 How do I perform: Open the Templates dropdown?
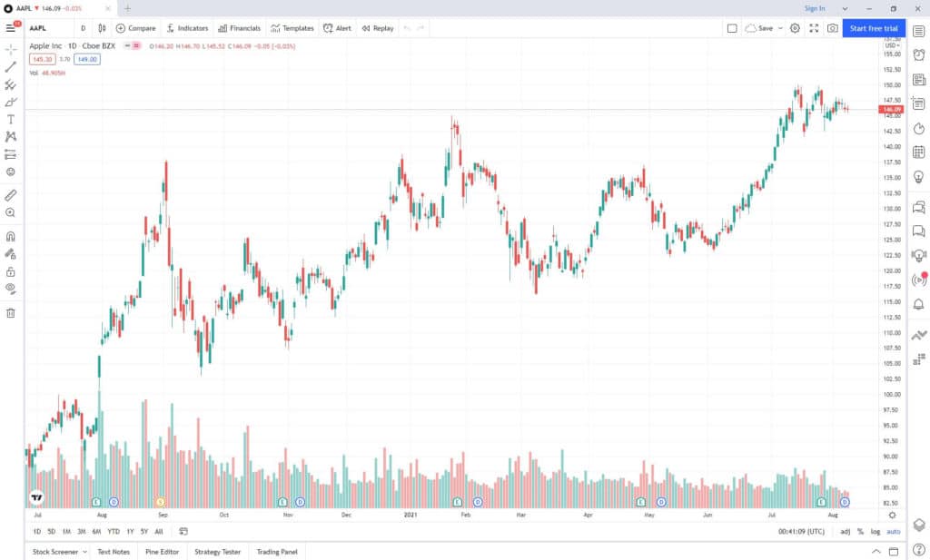pyautogui.click(x=292, y=28)
